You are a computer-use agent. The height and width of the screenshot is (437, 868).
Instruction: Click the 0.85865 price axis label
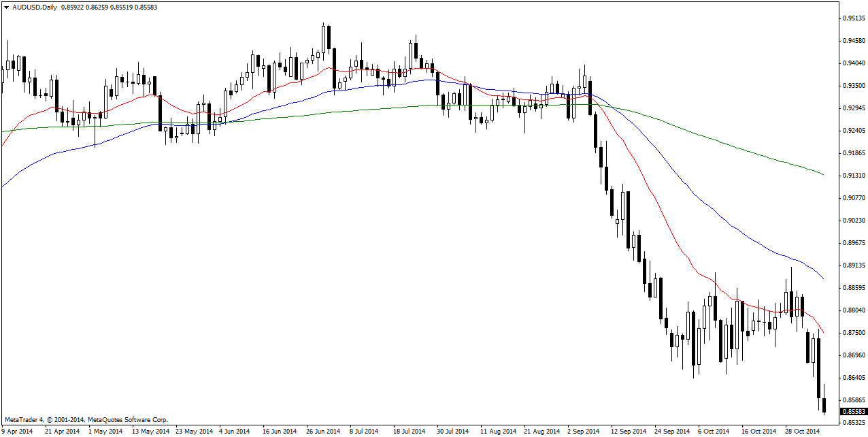coord(853,400)
